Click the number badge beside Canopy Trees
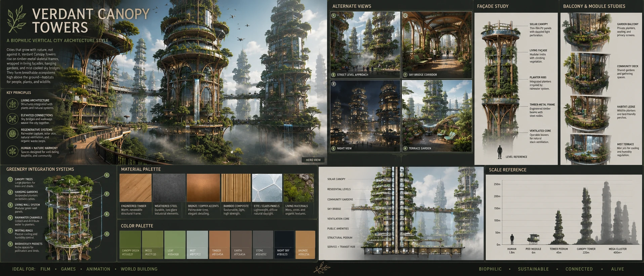This screenshot has height=276, width=644. point(10,180)
